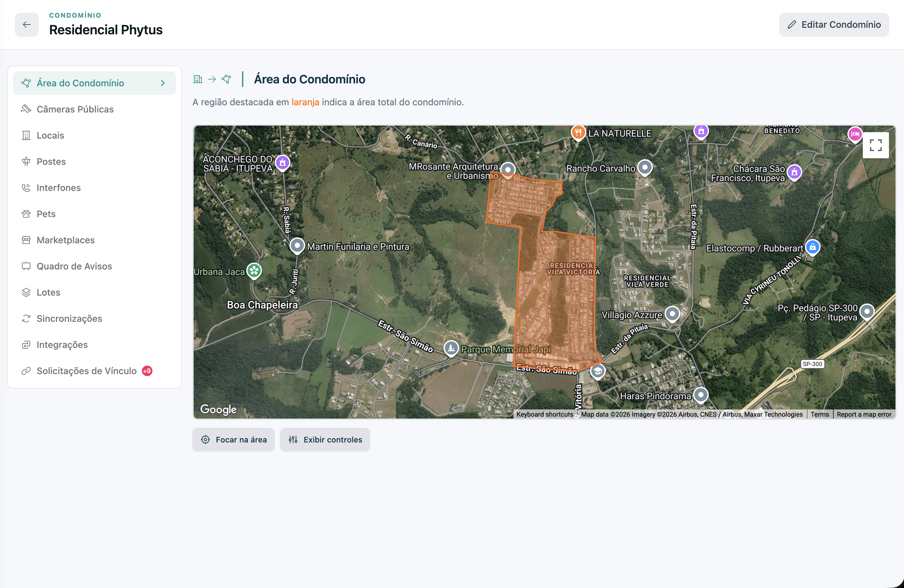Expand the Área do Condomínio chevron
The width and height of the screenshot is (904, 588).
163,83
